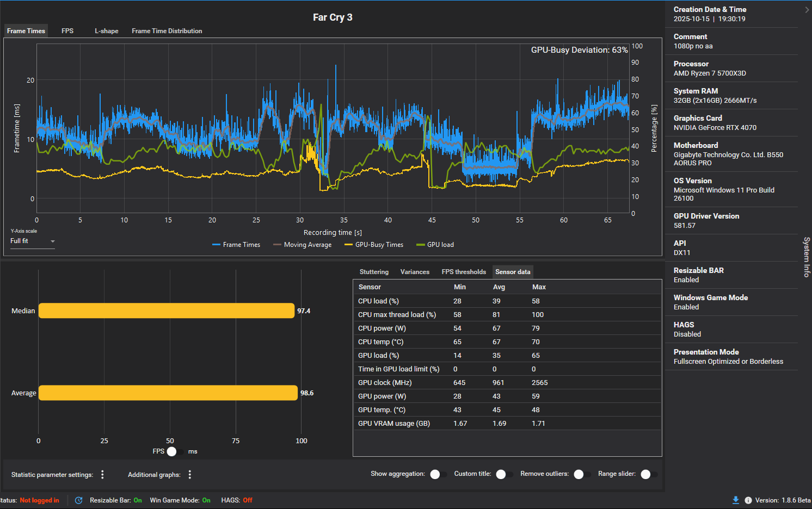This screenshot has height=509, width=812.
Task: Select the L-shape tab
Action: [x=107, y=31]
